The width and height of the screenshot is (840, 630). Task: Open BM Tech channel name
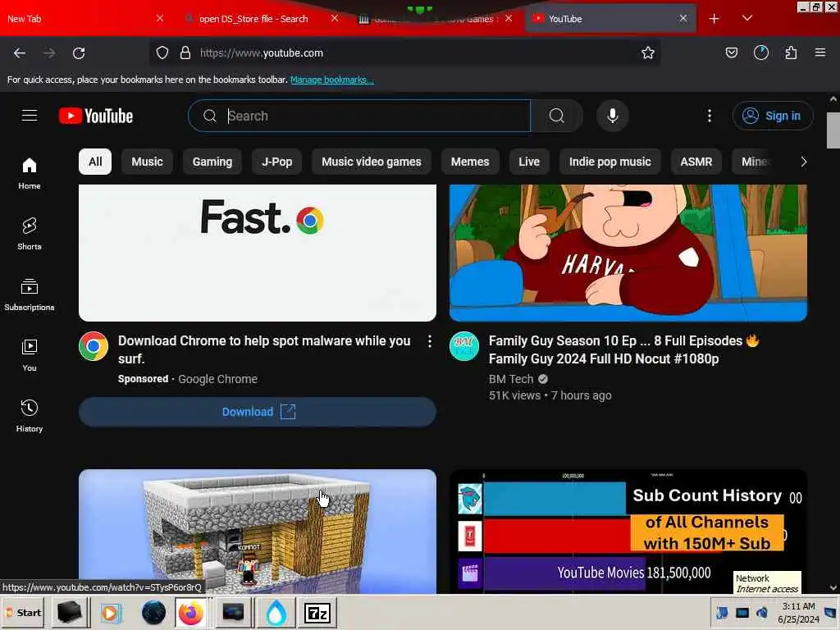pos(511,379)
